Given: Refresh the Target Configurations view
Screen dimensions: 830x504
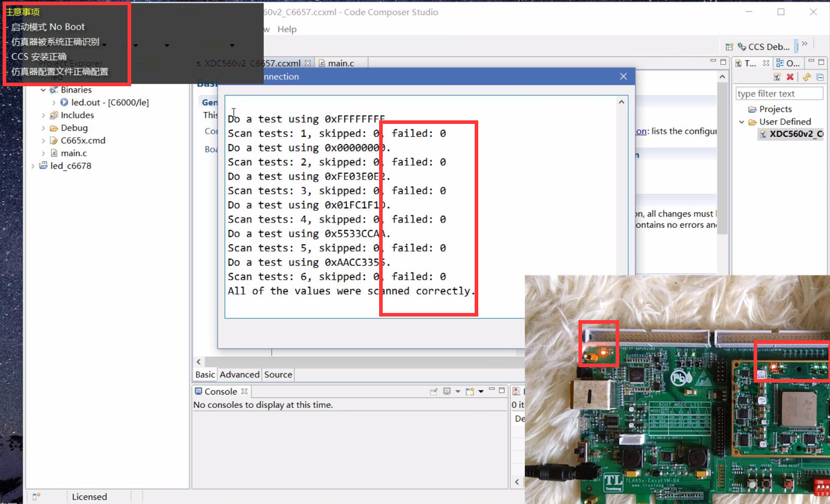Looking at the screenshot, I should 807,77.
